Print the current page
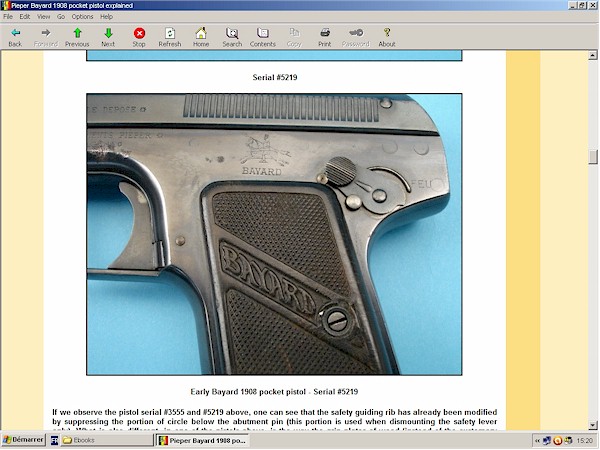The width and height of the screenshot is (600, 450). (x=325, y=37)
